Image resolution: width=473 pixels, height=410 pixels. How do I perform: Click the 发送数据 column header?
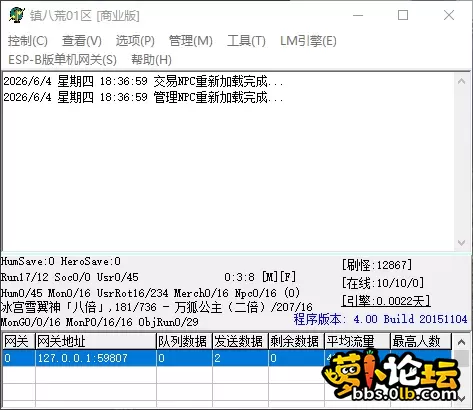click(240, 341)
